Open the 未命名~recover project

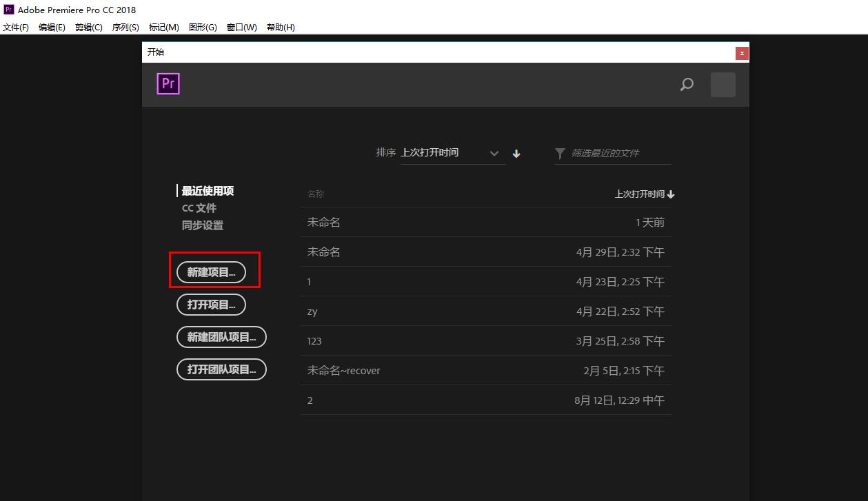point(486,371)
